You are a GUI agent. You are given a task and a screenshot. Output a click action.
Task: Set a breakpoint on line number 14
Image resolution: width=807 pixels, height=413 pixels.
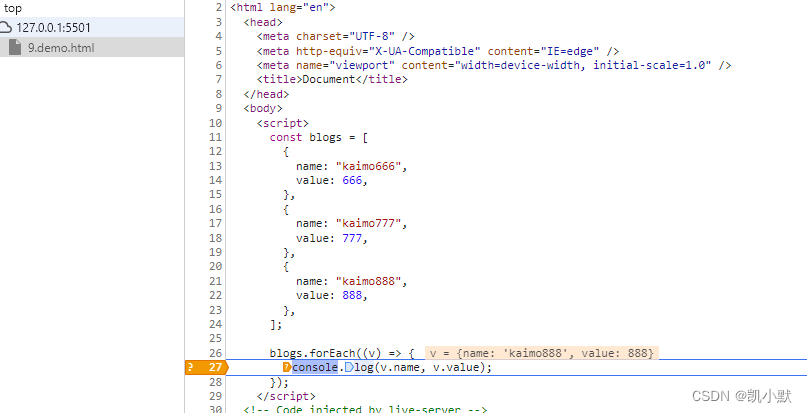click(216, 180)
